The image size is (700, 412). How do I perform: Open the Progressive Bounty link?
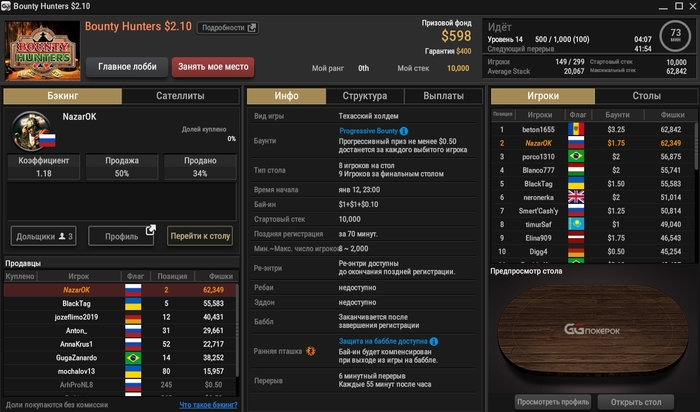(x=368, y=131)
